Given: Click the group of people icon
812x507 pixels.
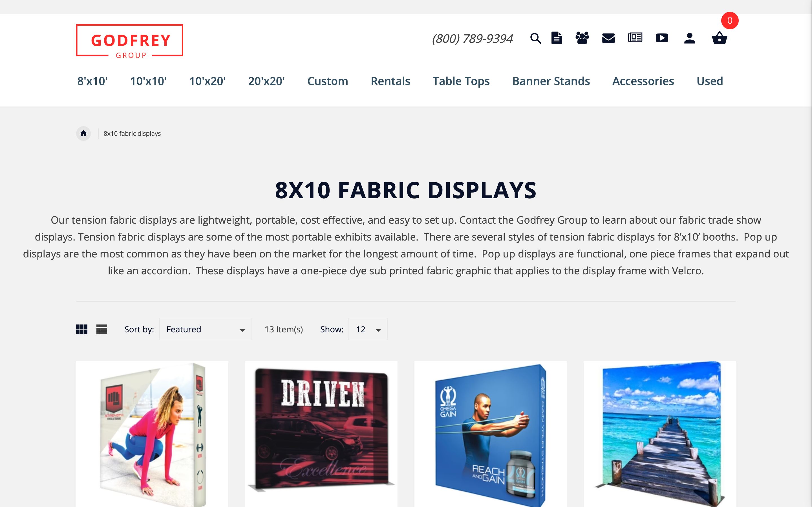Looking at the screenshot, I should (582, 38).
